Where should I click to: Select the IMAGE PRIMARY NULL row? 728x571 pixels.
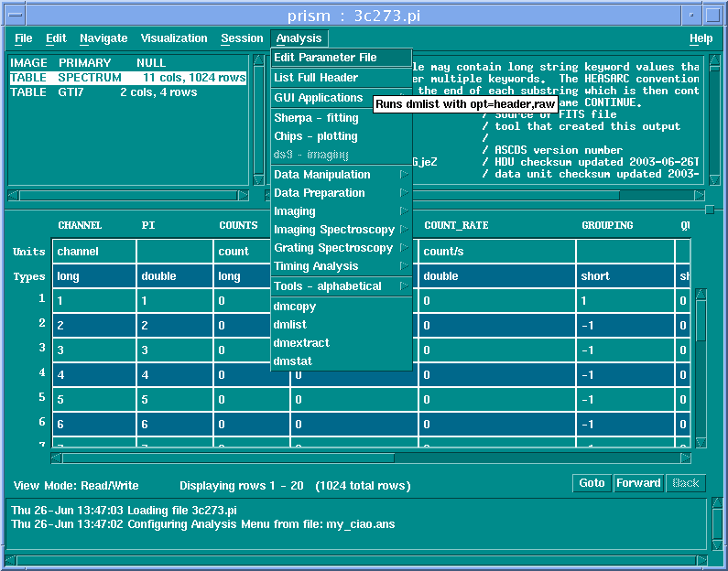(128, 63)
